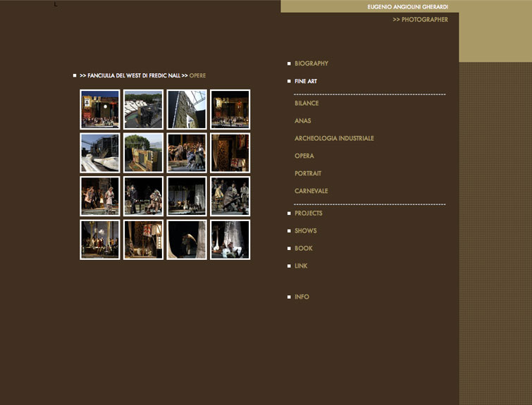The image size is (532, 405).
Task: Open the Biography menu item
Action: pyautogui.click(x=311, y=63)
